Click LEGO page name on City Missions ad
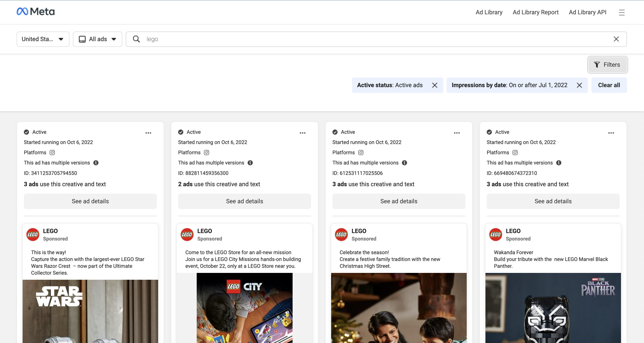This screenshot has height=343, width=644. coord(205,231)
